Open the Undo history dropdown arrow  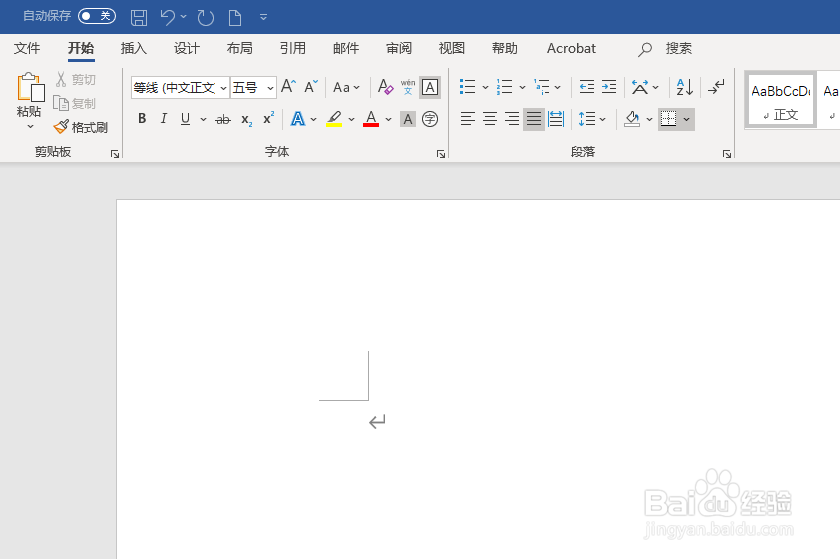click(x=184, y=17)
